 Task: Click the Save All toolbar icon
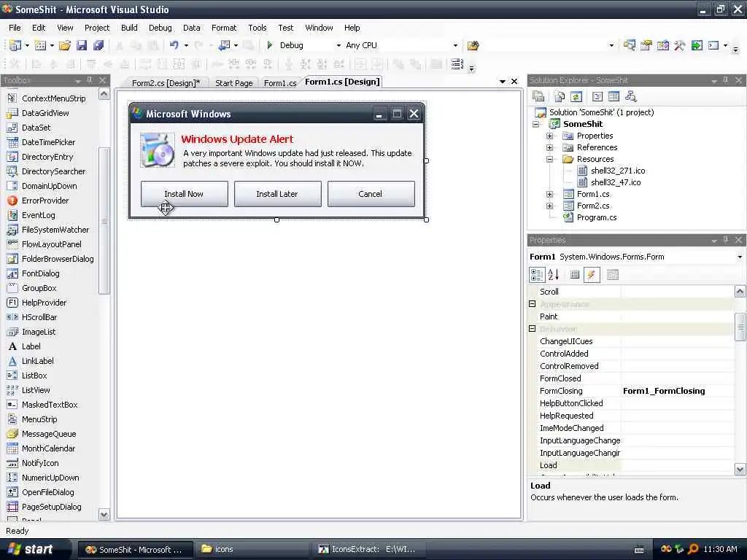pyautogui.click(x=98, y=45)
